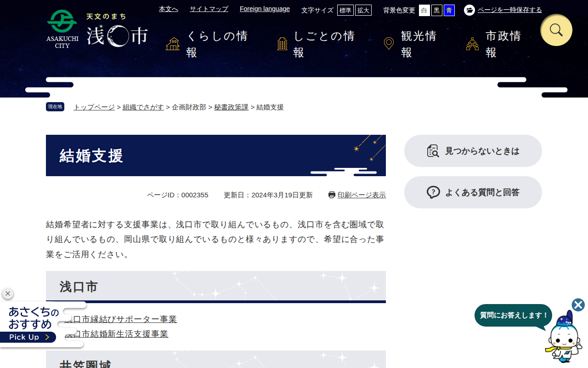
Task: Click the map pin icon beside 観光情報
Action: tap(389, 44)
